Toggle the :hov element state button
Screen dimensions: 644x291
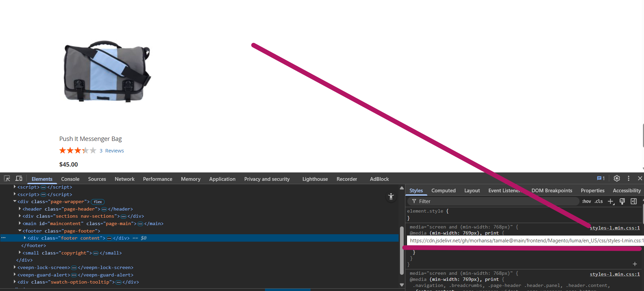pos(587,201)
